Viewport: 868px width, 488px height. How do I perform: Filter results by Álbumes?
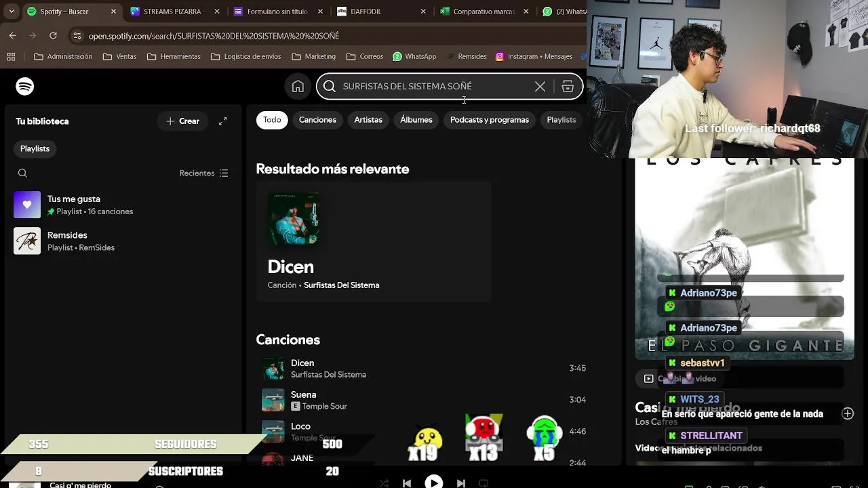tap(416, 120)
